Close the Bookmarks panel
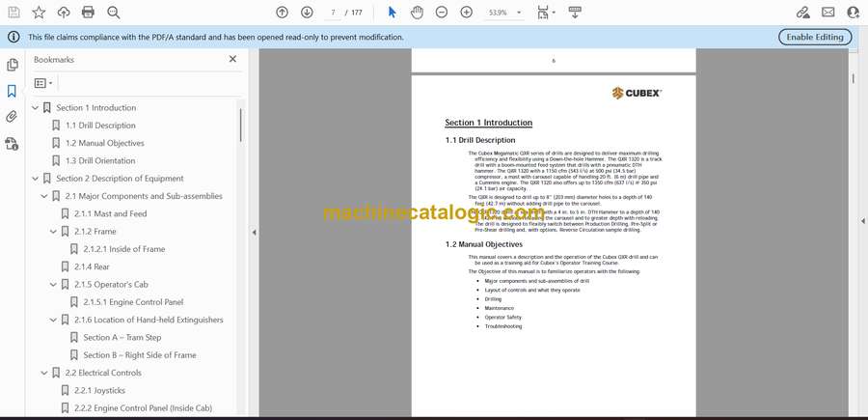 tap(232, 59)
